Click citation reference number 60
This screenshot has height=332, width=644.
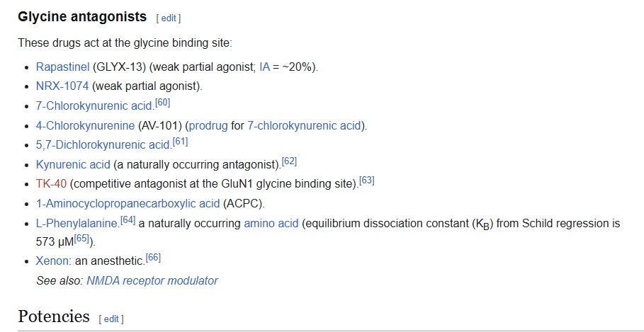(162, 103)
